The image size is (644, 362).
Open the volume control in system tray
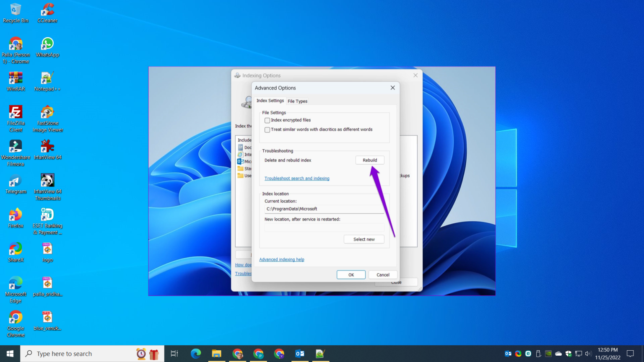coord(588,354)
